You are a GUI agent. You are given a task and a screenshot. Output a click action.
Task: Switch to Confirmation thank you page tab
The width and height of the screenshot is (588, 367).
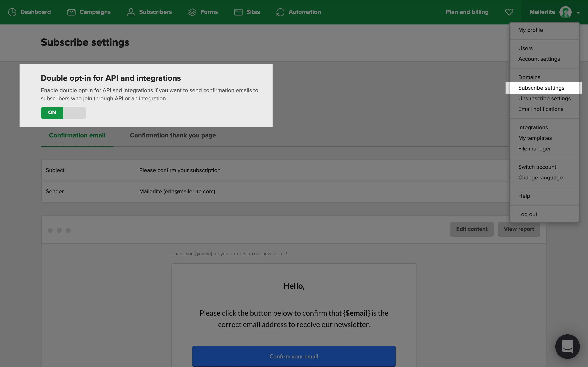point(173,135)
